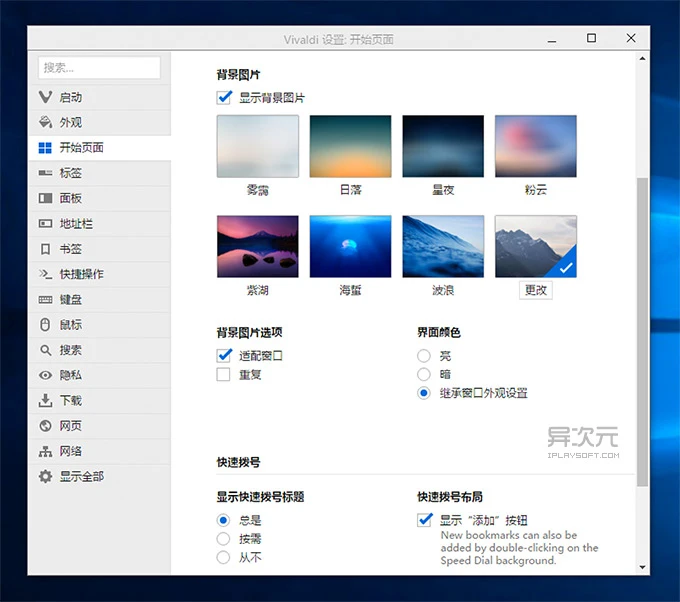Screen dimensions: 680x602
Task: Choose the 雾霭 background thumbnail
Action: [258, 146]
